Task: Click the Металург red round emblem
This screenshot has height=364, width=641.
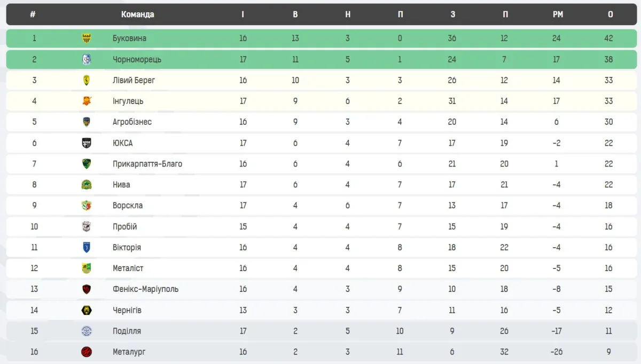Action: pyautogui.click(x=87, y=352)
